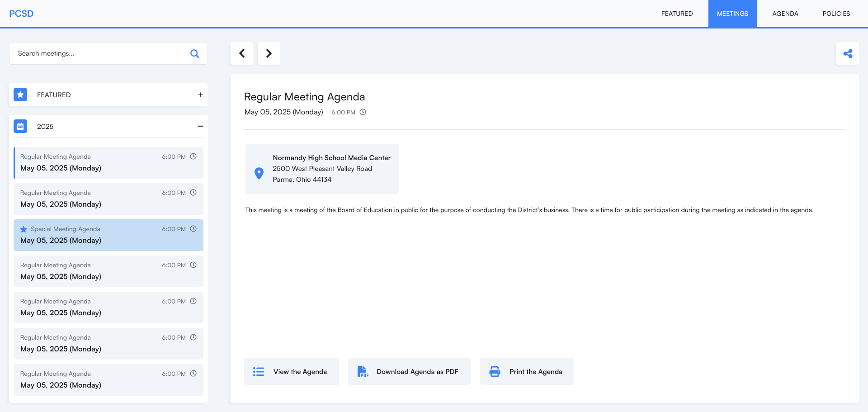Click the blue star Featured icon

pos(20,95)
